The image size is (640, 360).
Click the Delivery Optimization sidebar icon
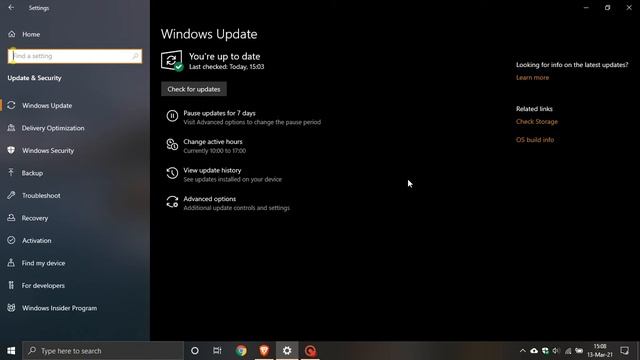tap(11, 128)
